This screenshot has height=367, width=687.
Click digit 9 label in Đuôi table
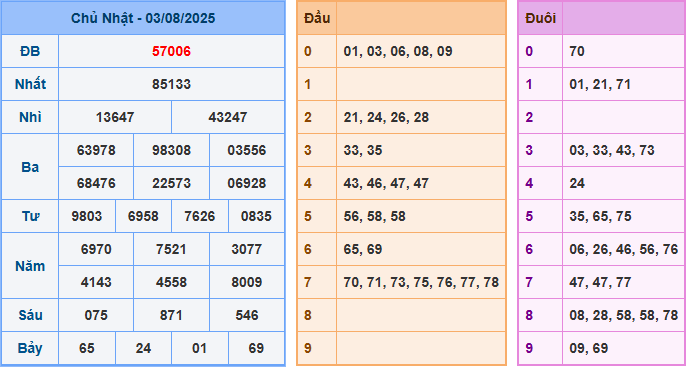pyautogui.click(x=529, y=348)
